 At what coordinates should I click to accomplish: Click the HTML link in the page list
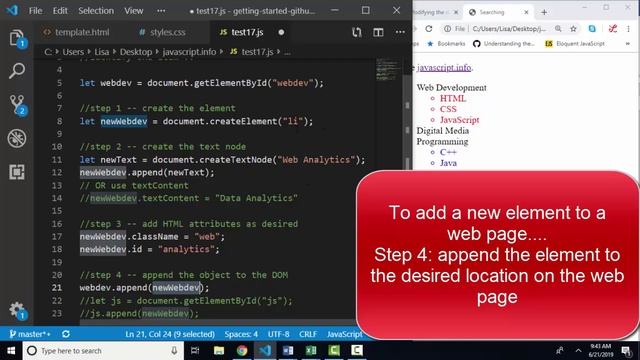[x=453, y=98]
